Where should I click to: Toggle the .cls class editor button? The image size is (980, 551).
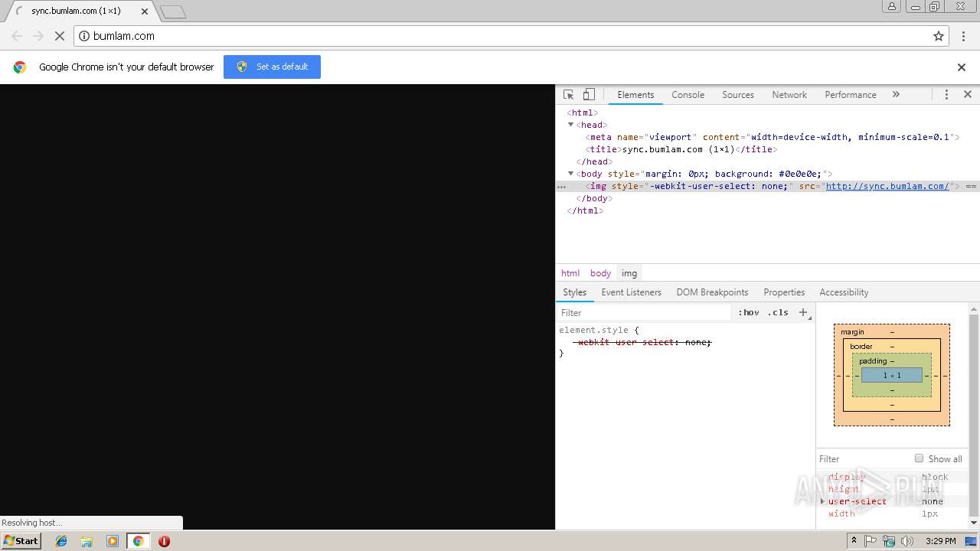pos(778,312)
